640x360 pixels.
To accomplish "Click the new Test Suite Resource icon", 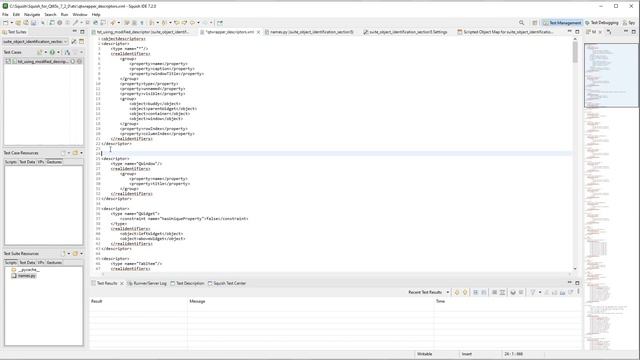I will click(63, 253).
